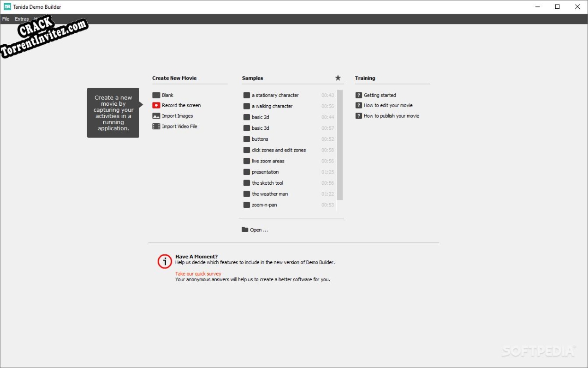
Task: Click the folder icon next to Open
Action: (244, 229)
